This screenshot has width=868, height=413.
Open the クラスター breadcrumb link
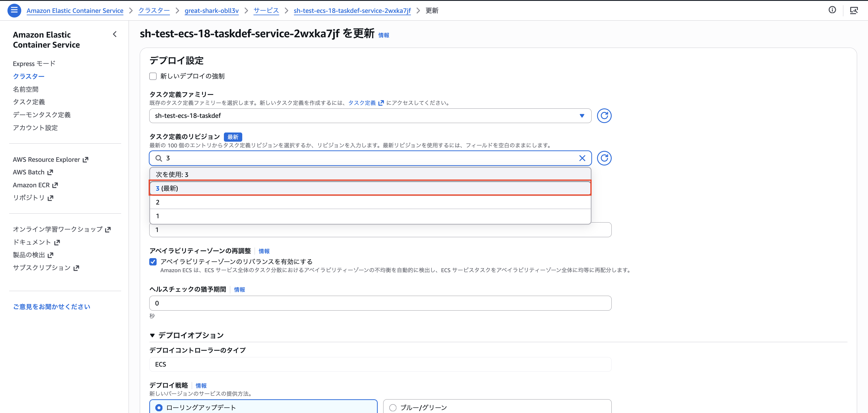tap(154, 10)
